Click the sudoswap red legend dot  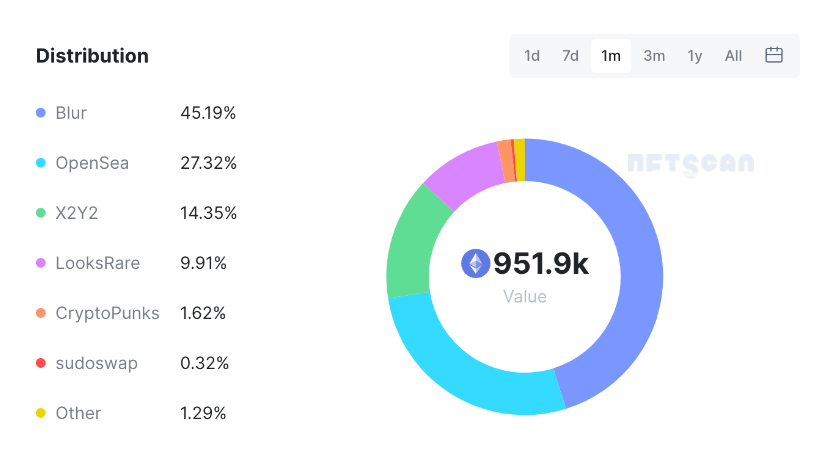pos(41,363)
